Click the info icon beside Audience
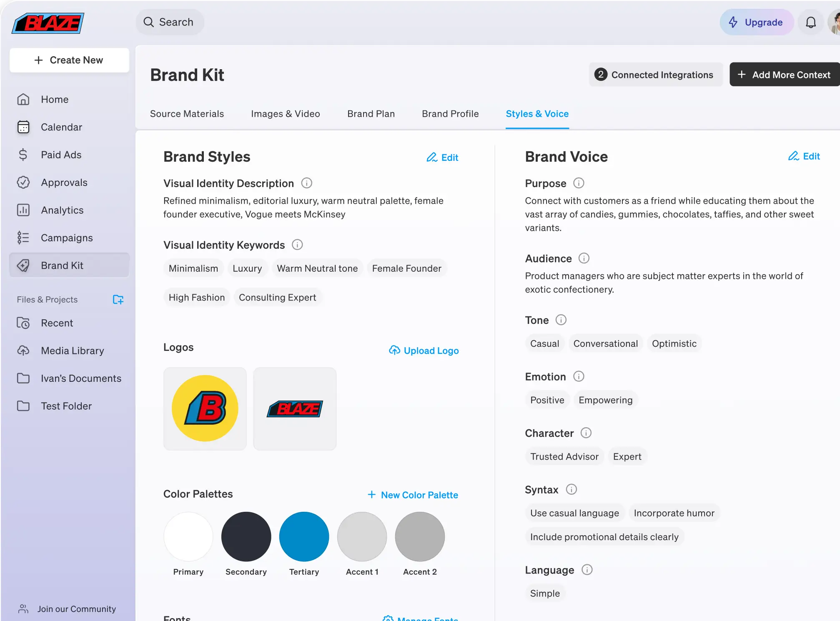Screen dimensions: 840x621 coord(584,258)
